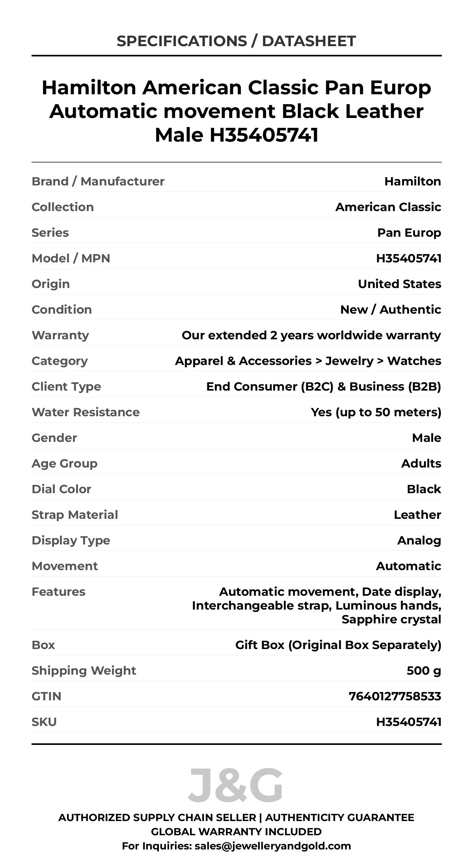Click the American Classic collection value
Image resolution: width=473 pixels, height=868 pixels.
click(388, 207)
